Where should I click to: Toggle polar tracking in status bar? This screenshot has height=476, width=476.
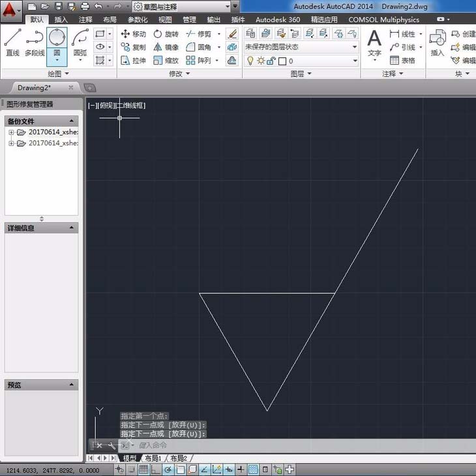[168, 469]
